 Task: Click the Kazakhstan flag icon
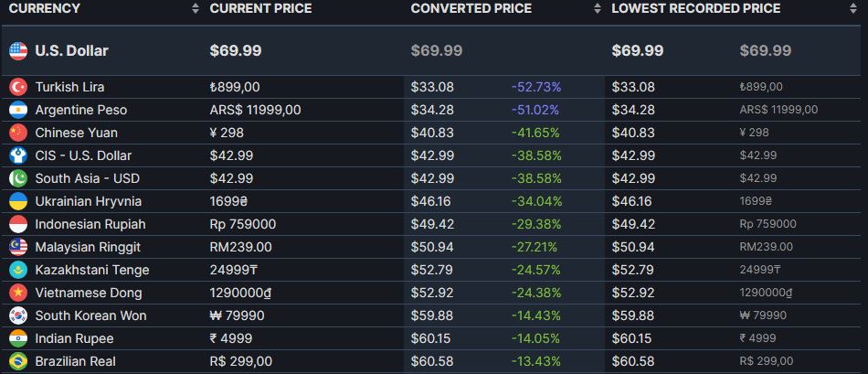pyautogui.click(x=17, y=270)
